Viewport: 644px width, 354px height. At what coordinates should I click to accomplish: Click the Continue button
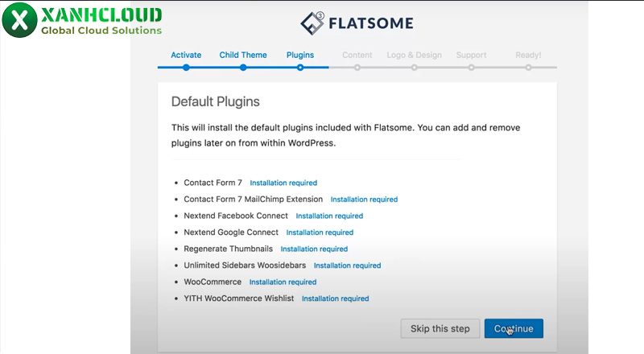pyautogui.click(x=514, y=328)
